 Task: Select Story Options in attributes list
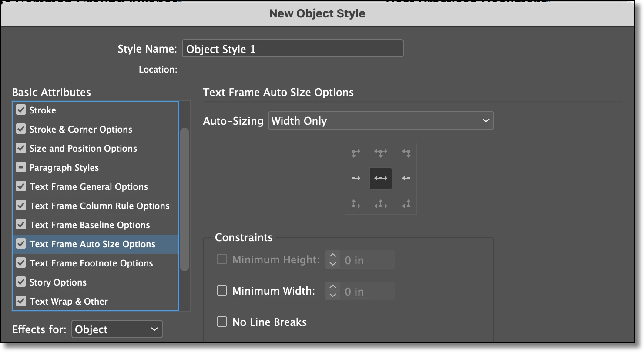tap(58, 282)
